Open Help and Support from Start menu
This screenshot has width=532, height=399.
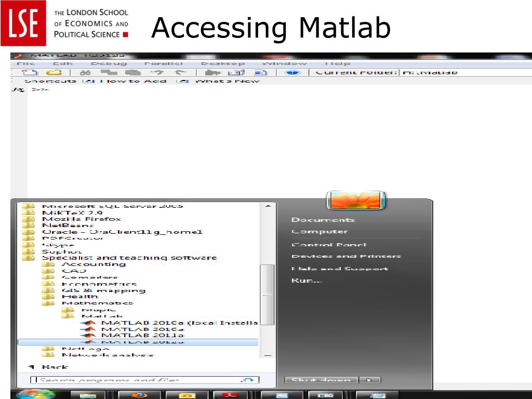pyautogui.click(x=340, y=269)
